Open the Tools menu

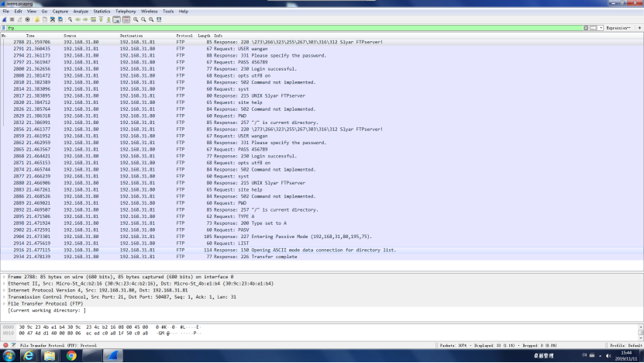tap(168, 12)
